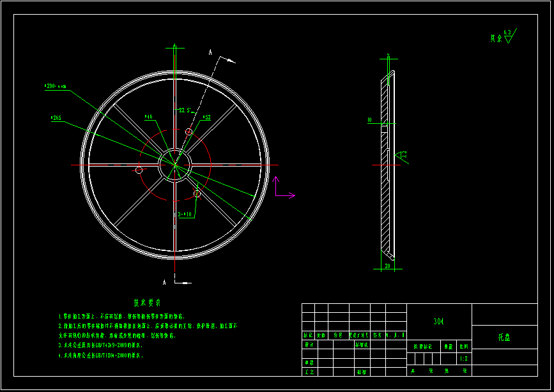Select the angle dimension near the vertical centerline

pyautogui.click(x=185, y=110)
